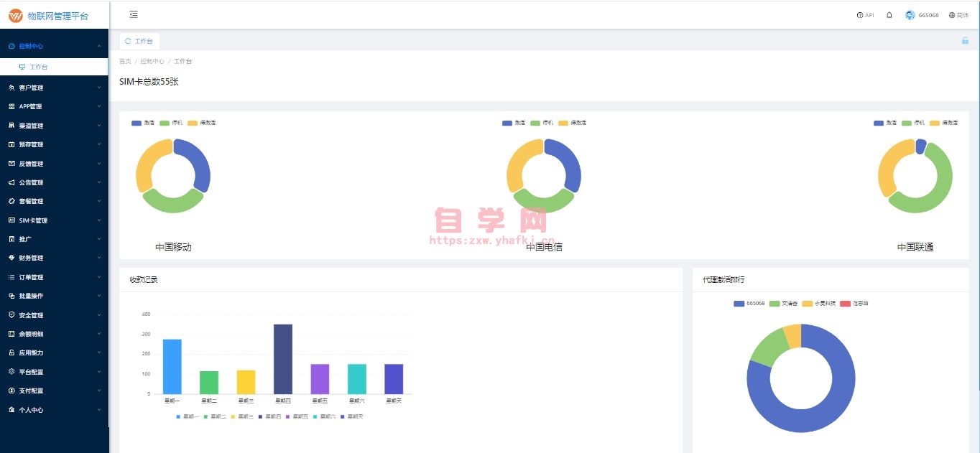Image resolution: width=980 pixels, height=453 pixels.
Task: Toggle 激活 legend in 中国电信 chart
Action: pyautogui.click(x=514, y=123)
